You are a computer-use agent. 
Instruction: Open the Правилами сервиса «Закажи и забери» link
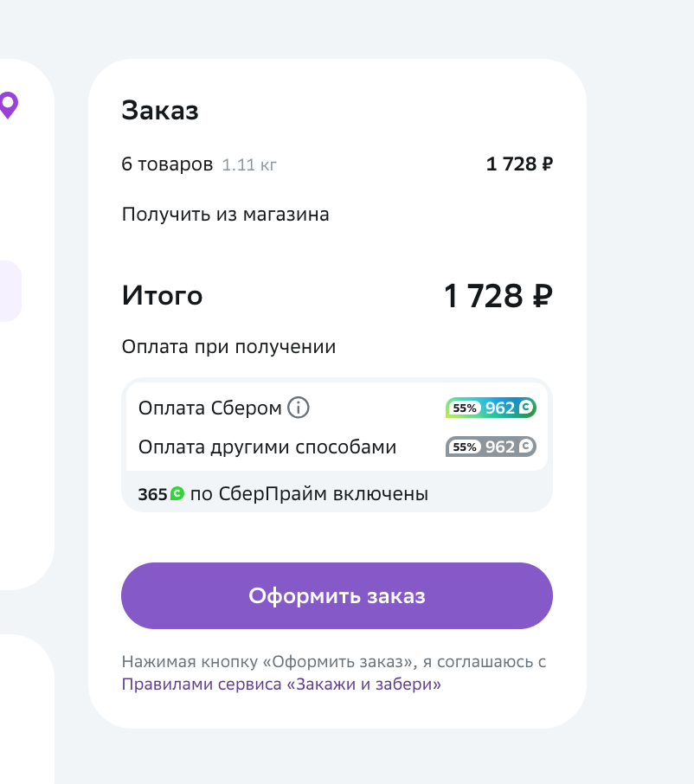click(x=281, y=684)
